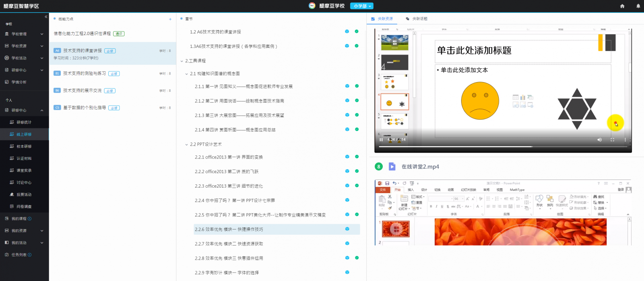Select 校本研修 in the sidebar menu

tap(24, 147)
